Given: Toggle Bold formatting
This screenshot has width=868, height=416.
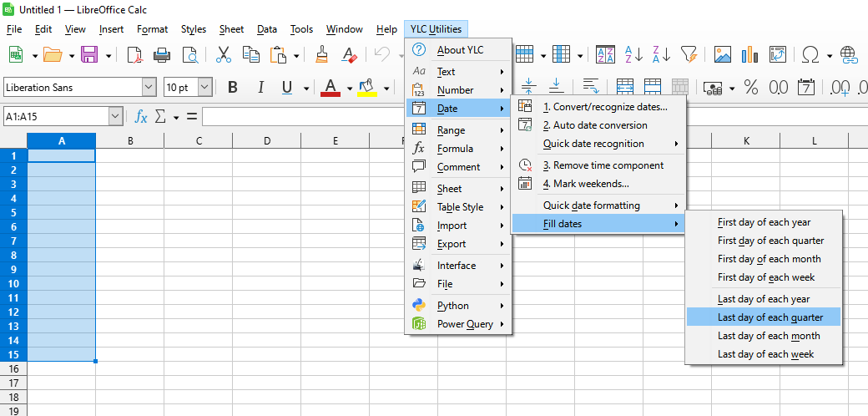Looking at the screenshot, I should (233, 88).
